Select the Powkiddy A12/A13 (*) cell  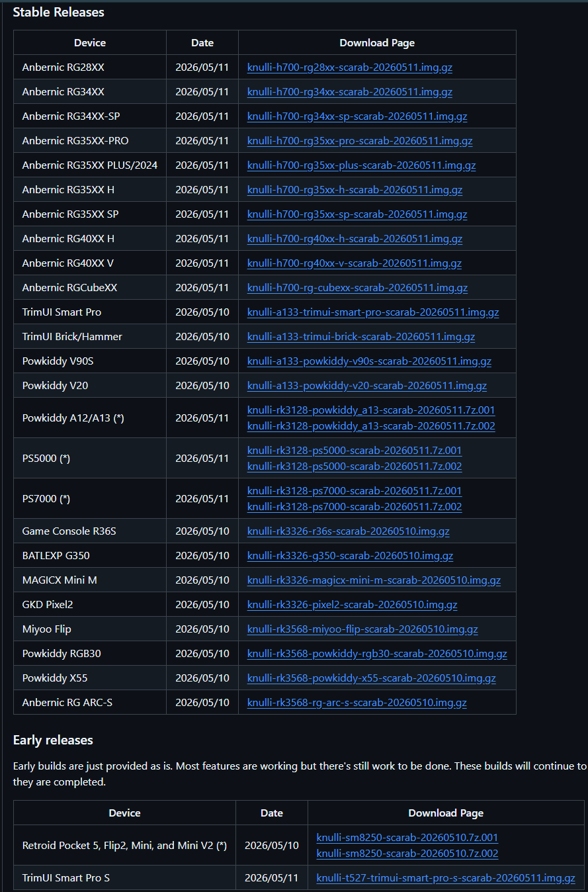coord(90,418)
